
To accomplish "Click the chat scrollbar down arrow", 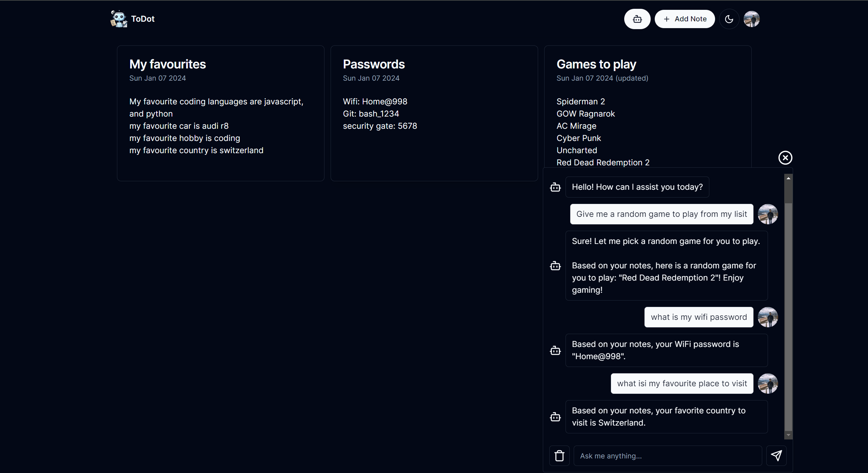I will 788,435.
